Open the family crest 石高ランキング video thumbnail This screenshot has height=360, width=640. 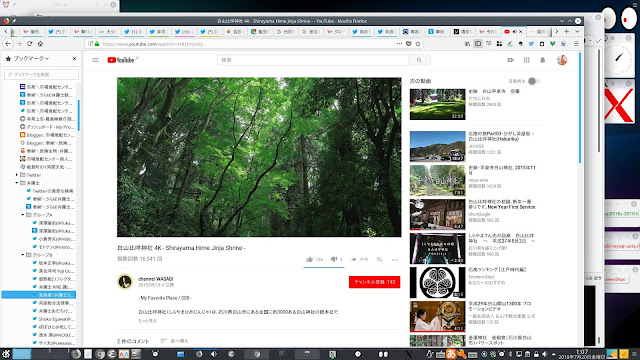click(438, 282)
